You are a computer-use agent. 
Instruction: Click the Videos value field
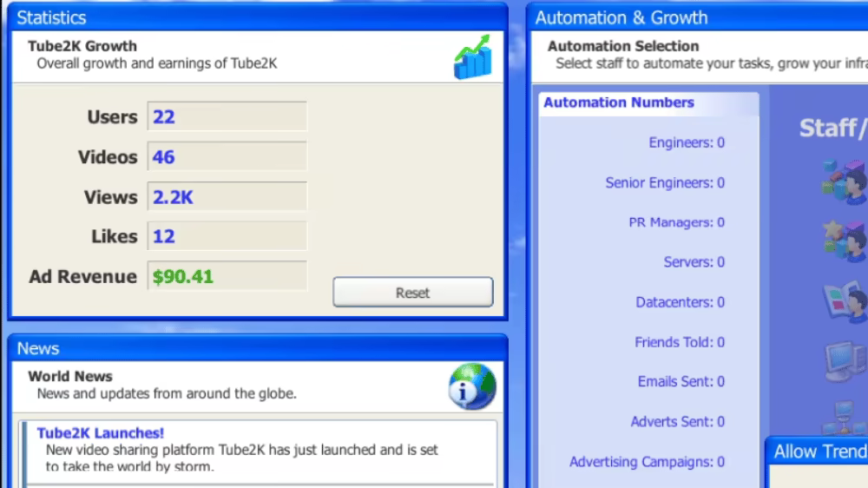point(227,157)
